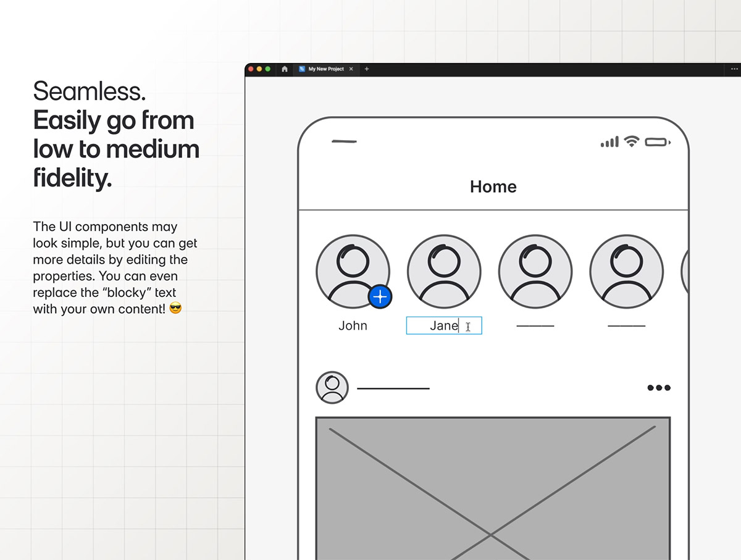Open the ellipsis menu at window top right

(x=734, y=69)
